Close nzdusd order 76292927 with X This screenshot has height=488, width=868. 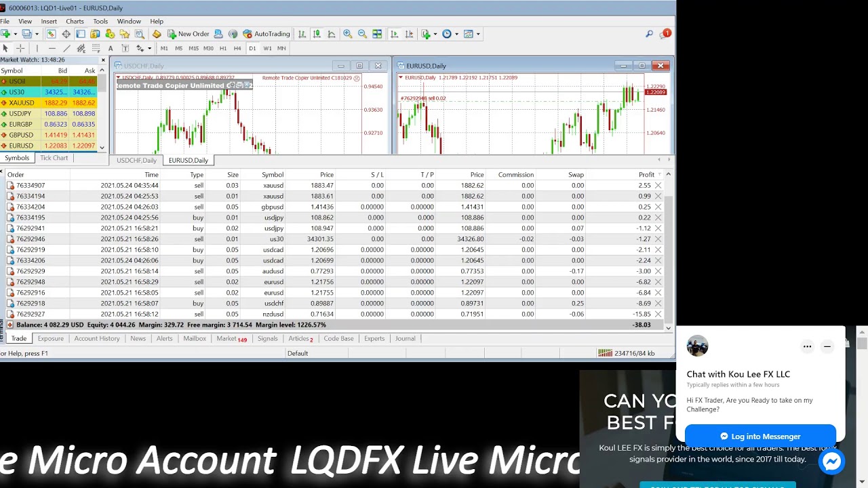point(658,314)
